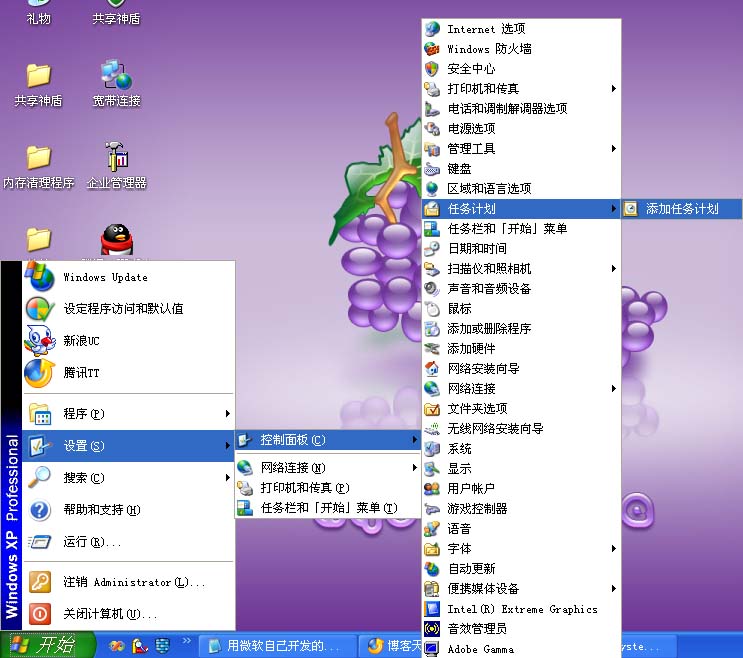Click 无线网络安装向导 entry

point(521,428)
